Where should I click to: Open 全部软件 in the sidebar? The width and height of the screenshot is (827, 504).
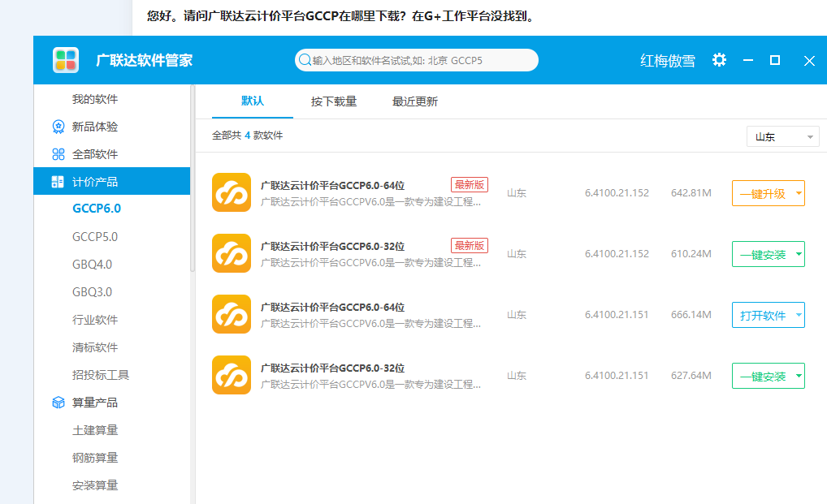[95, 154]
